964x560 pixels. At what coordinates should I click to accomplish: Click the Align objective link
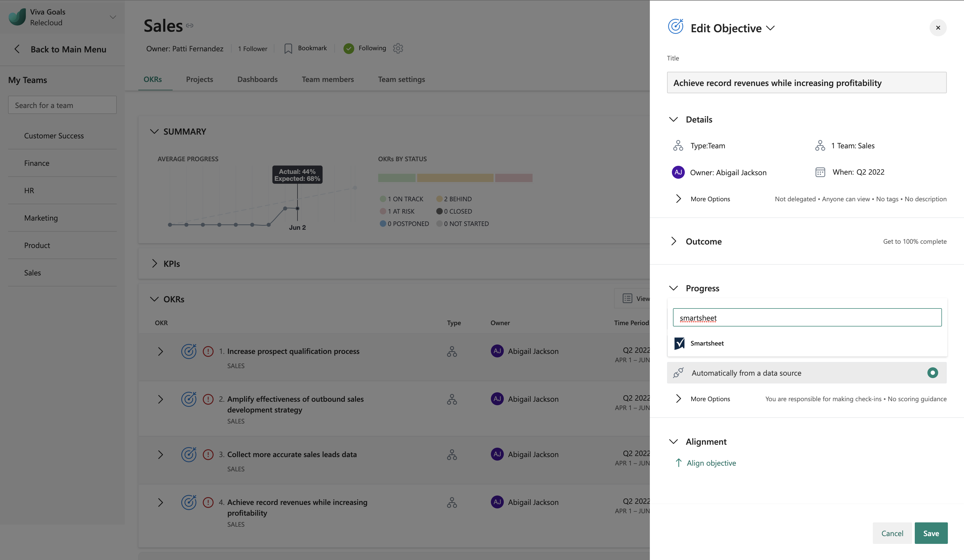[711, 463]
